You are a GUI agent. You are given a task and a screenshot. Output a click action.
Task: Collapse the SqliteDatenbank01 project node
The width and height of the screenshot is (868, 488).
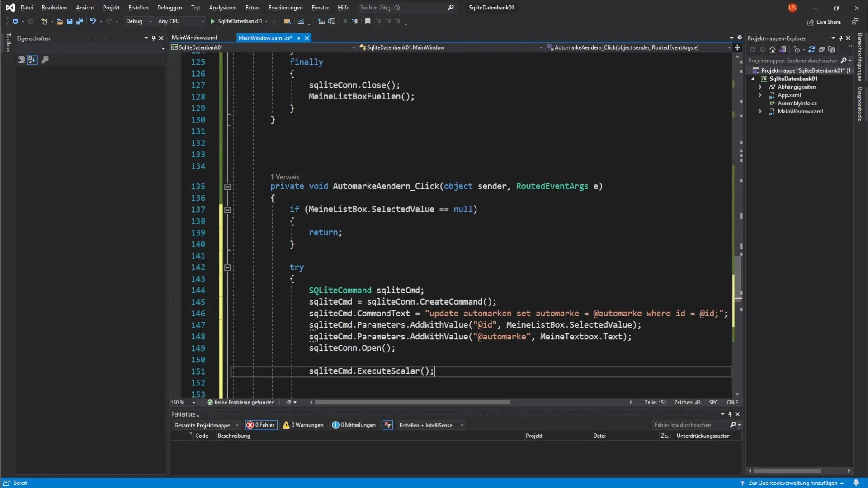click(753, 79)
